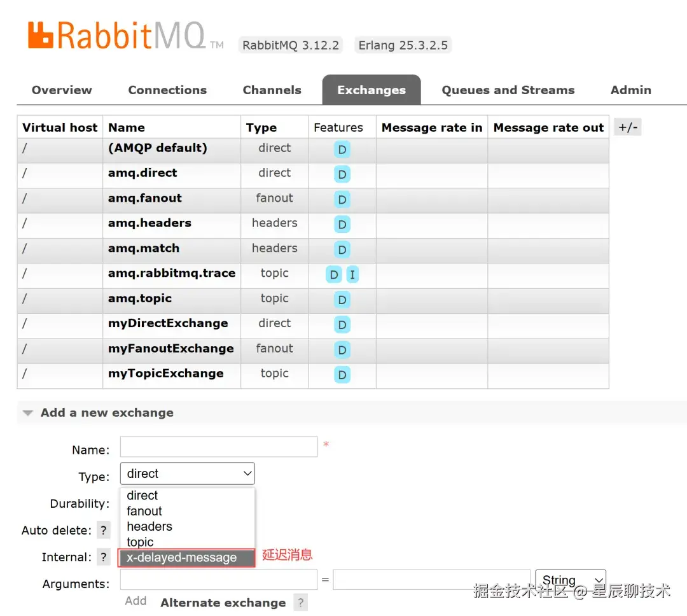The height and width of the screenshot is (616, 687).
Task: Open the argument String type dropdown
Action: [571, 580]
